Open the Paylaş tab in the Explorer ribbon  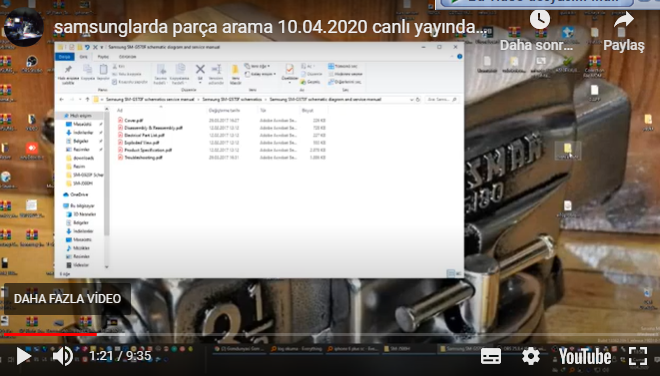[103, 57]
